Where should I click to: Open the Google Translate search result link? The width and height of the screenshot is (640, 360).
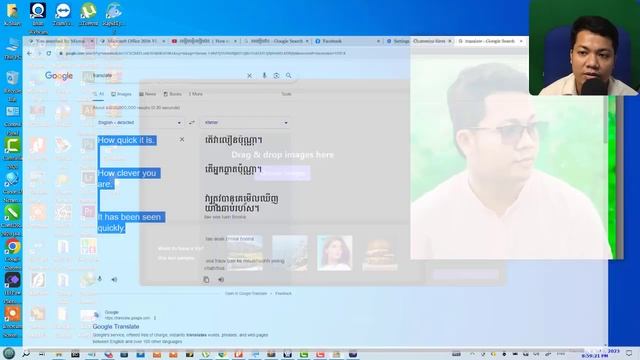click(x=116, y=327)
